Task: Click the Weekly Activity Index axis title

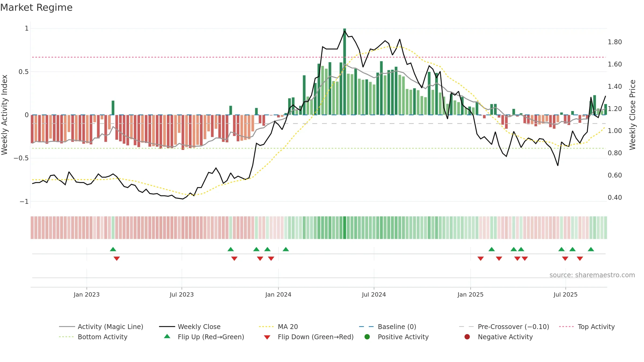Action: [5, 115]
